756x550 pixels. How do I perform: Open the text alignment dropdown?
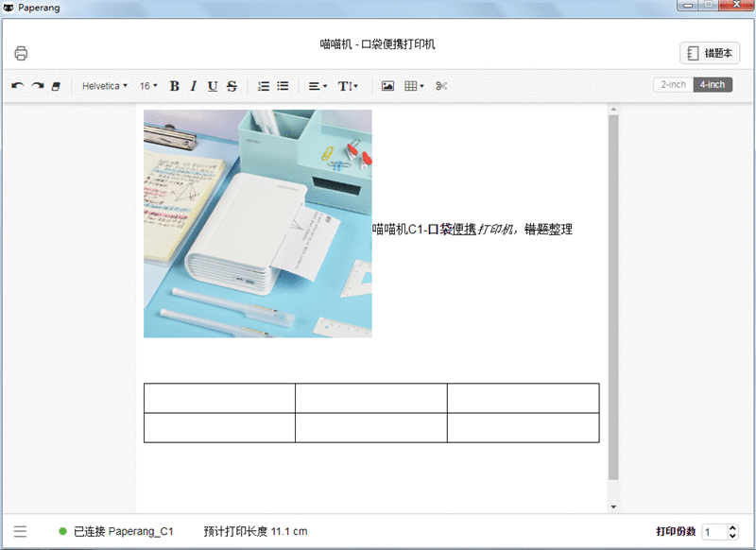pos(318,86)
